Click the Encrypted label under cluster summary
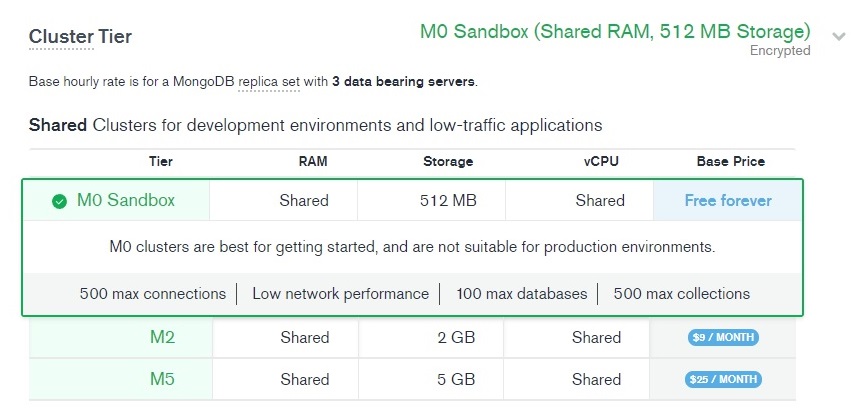The width and height of the screenshot is (862, 413). [780, 51]
